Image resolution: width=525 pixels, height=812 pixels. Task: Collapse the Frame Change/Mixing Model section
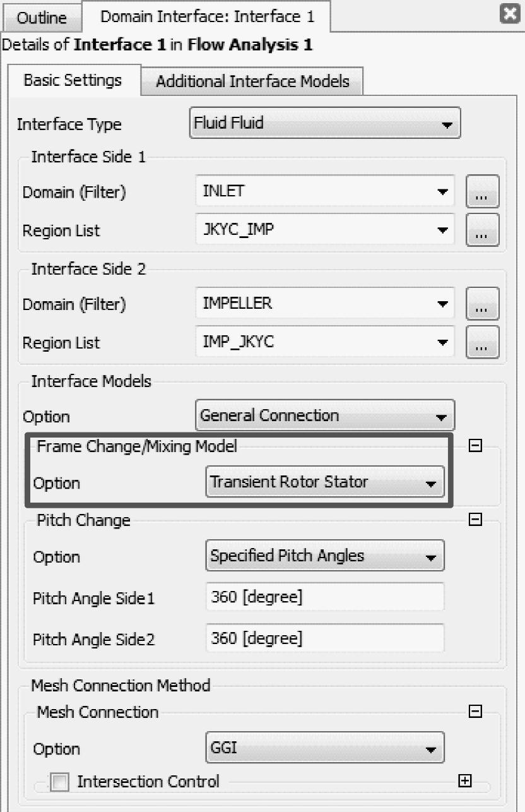point(476,446)
